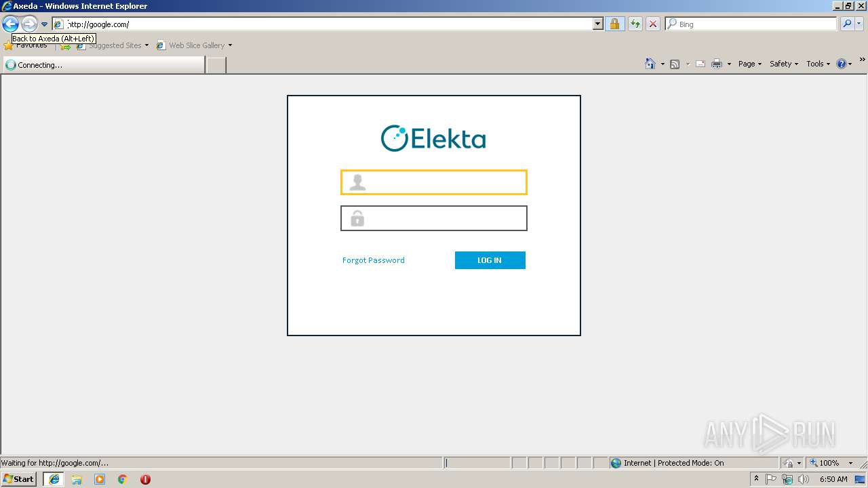Click the red Opera-like taskbar icon
Image resolution: width=868 pixels, height=488 pixels.
[x=145, y=479]
